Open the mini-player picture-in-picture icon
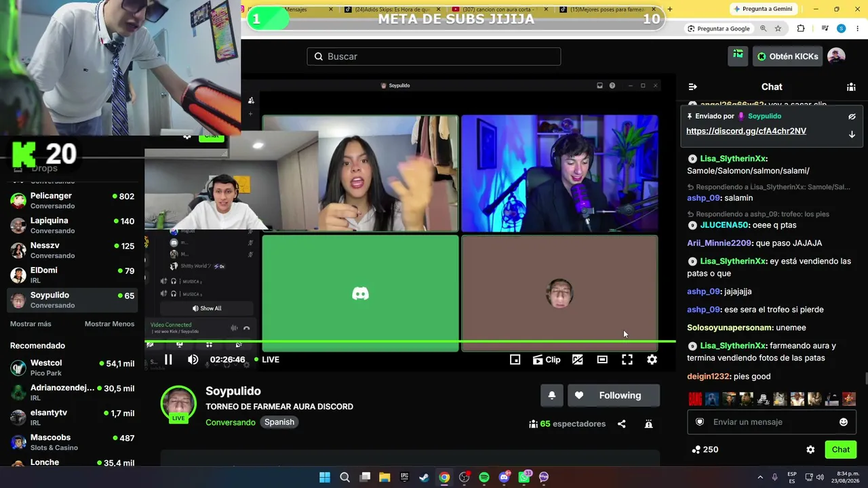 click(515, 360)
